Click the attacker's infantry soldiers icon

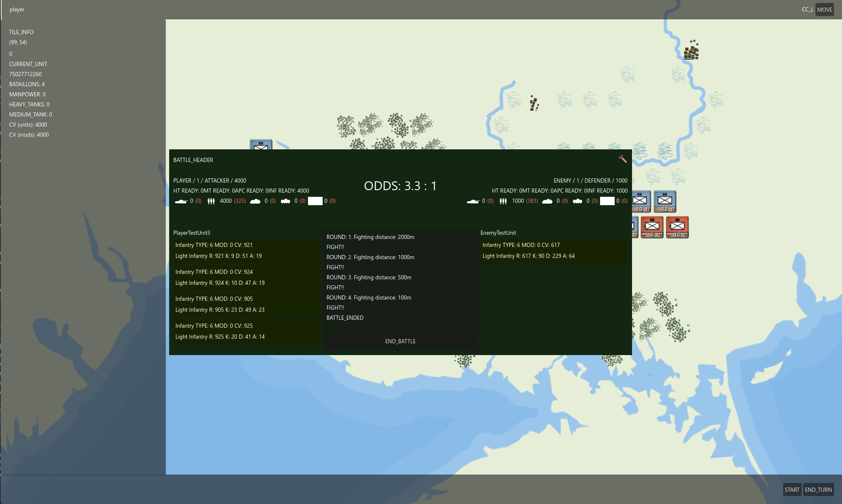(211, 201)
